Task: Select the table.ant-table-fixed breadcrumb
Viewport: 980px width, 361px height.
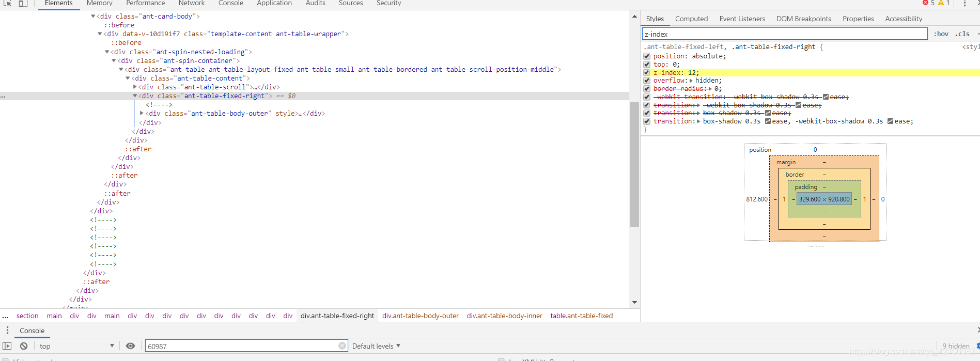Action: [582, 316]
